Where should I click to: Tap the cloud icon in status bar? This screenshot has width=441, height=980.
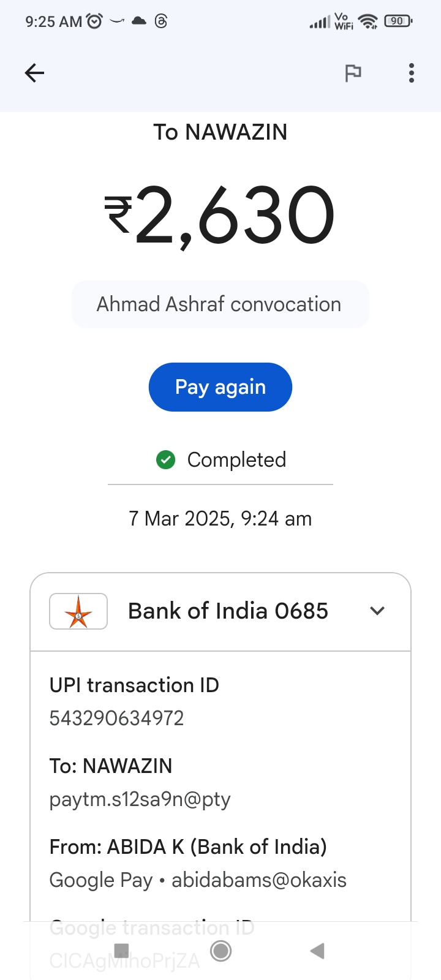point(139,21)
